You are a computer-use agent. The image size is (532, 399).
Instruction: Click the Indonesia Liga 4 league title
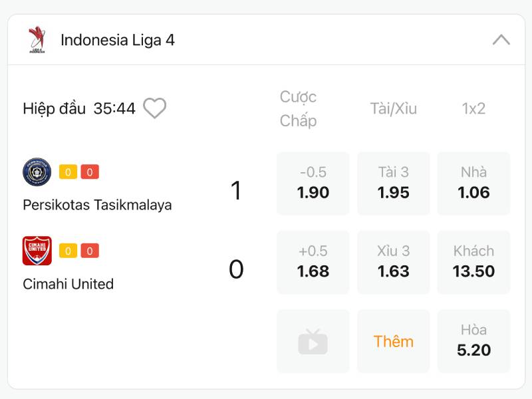[x=118, y=40]
